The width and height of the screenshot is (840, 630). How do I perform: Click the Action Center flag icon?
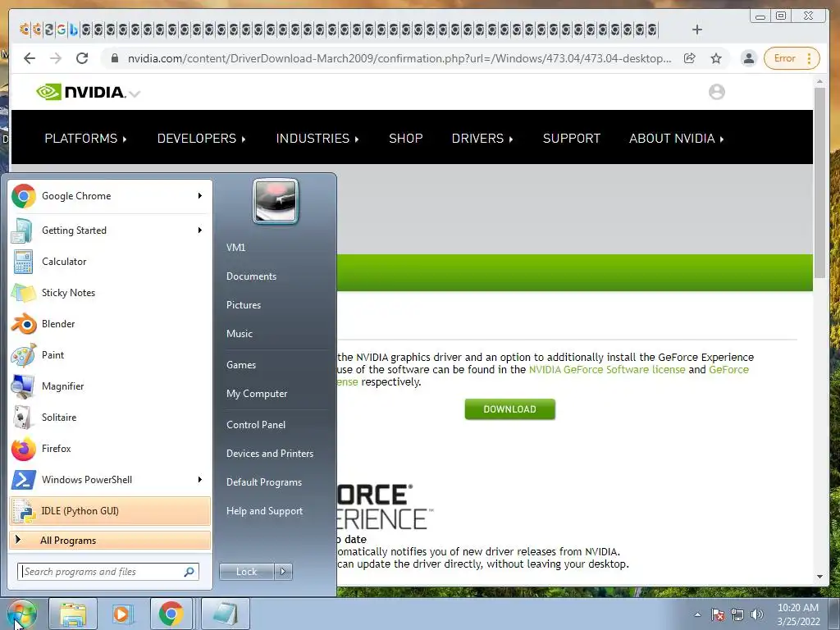718,614
